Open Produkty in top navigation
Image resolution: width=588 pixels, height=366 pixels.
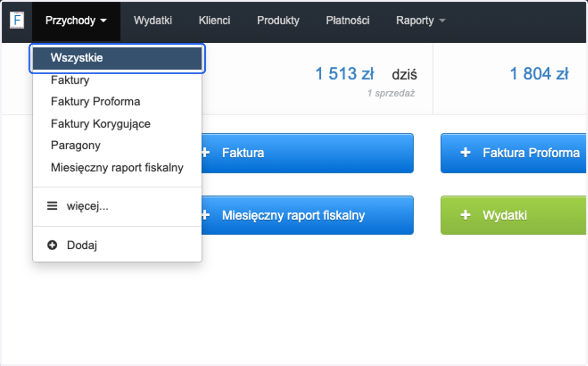[278, 21]
